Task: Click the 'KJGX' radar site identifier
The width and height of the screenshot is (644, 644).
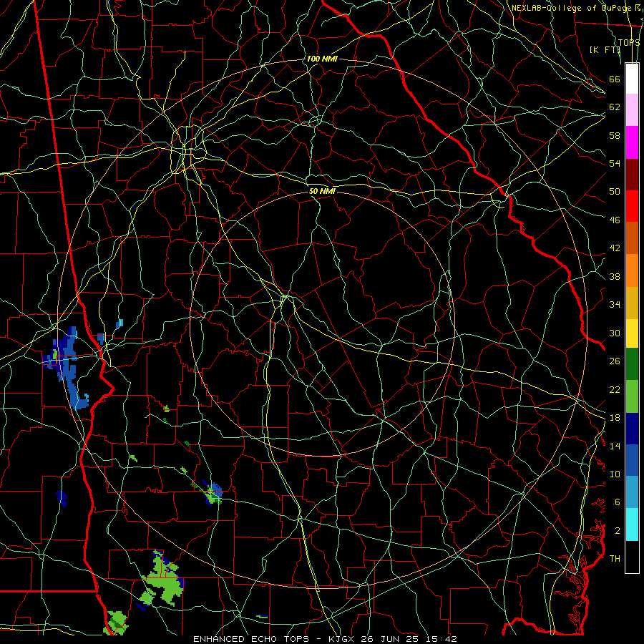Action: (343, 639)
